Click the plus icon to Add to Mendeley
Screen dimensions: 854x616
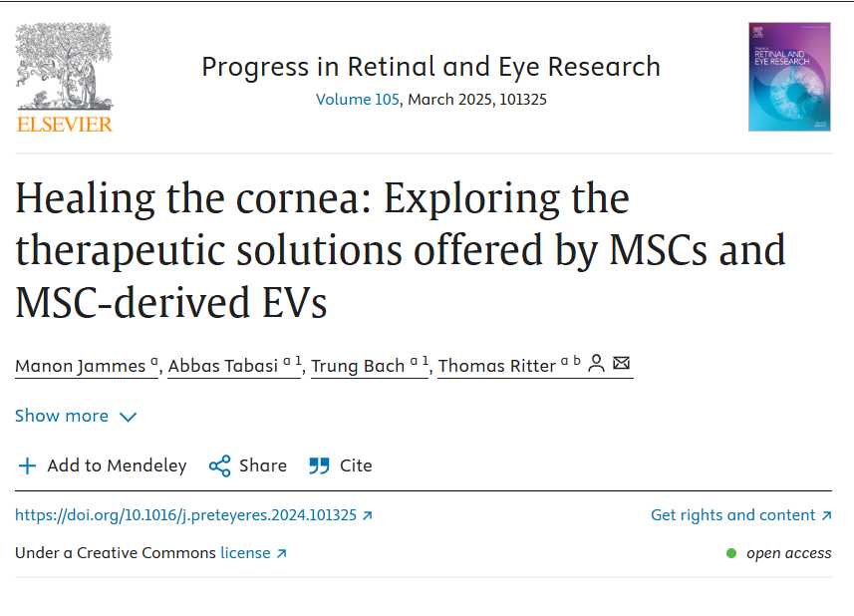pos(27,465)
